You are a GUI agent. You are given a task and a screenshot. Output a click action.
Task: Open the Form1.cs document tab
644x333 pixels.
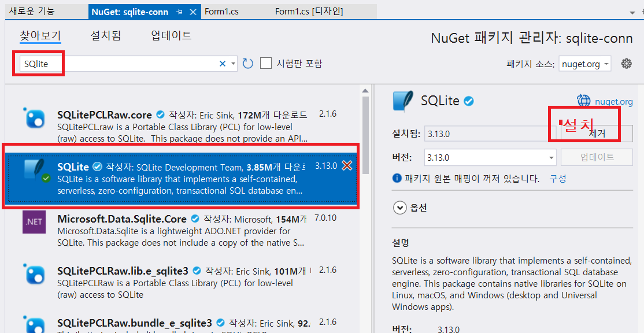pos(222,12)
